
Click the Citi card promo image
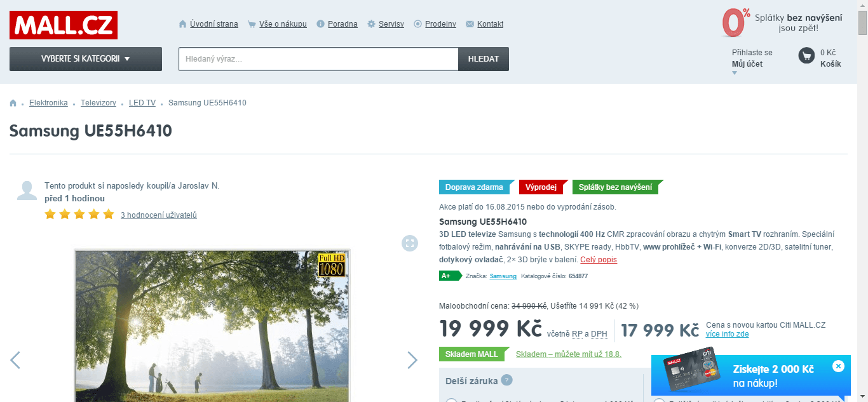[x=692, y=370]
